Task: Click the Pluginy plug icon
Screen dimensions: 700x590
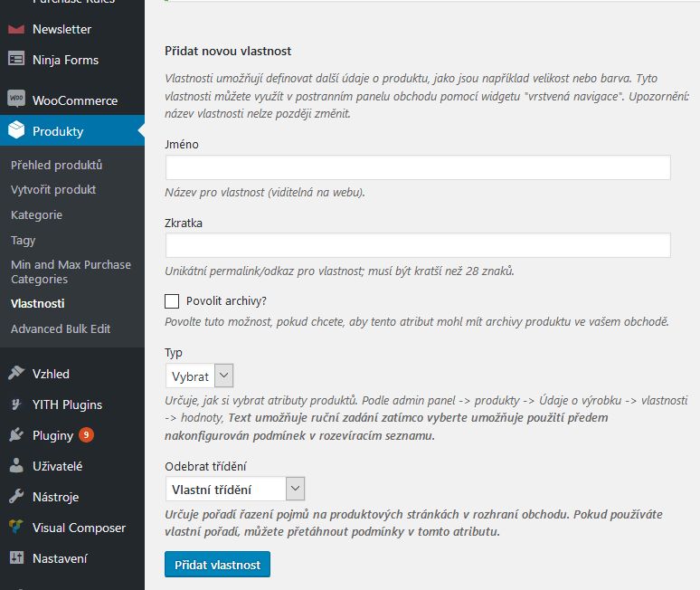Action: coord(16,435)
